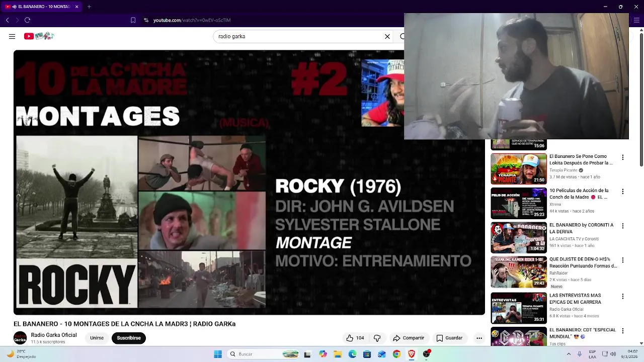Screen dimensions: 644x362
Task: Close the EL BANANERO browser tab
Action: (76, 7)
